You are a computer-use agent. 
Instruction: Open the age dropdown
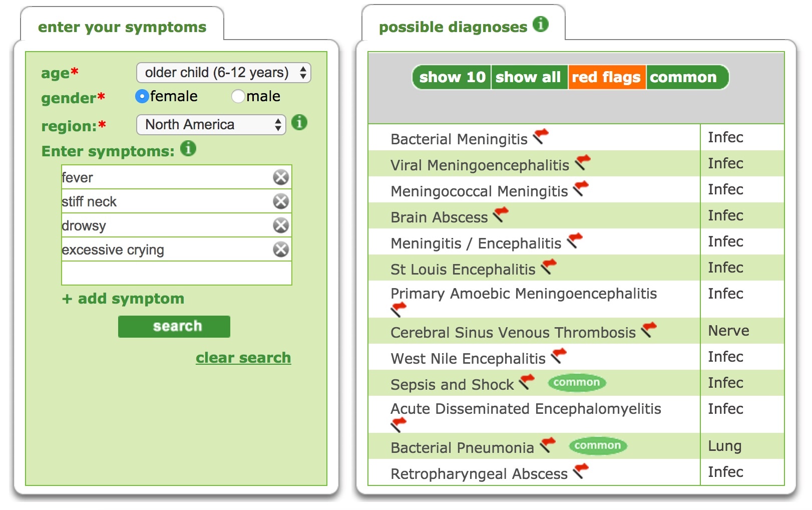(223, 72)
